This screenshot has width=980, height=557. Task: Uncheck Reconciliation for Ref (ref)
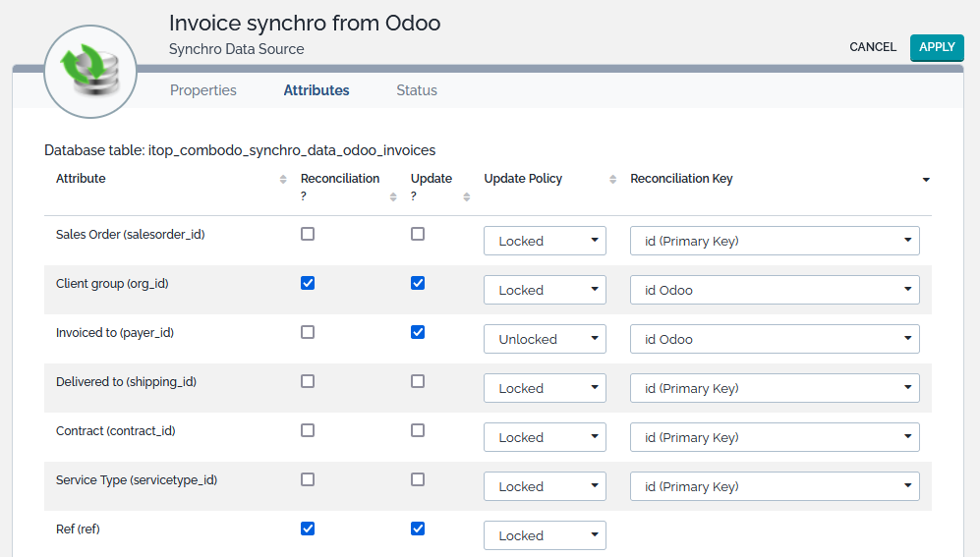308,529
